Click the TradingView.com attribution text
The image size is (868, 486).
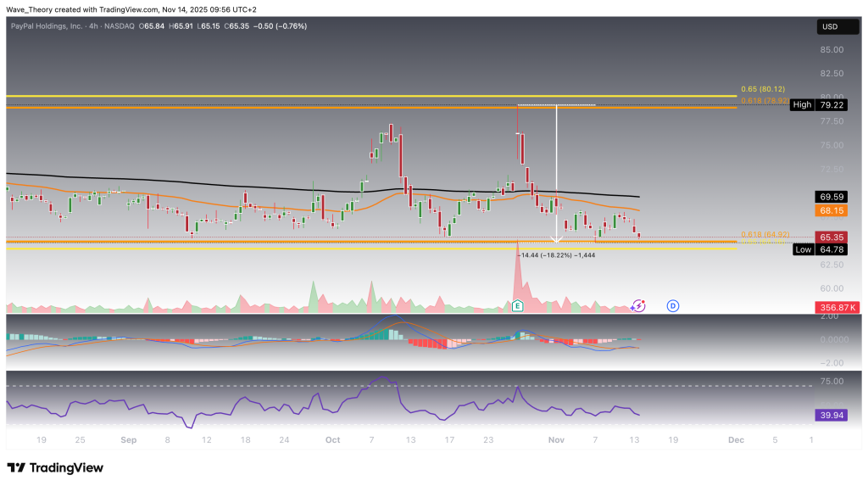click(x=131, y=10)
